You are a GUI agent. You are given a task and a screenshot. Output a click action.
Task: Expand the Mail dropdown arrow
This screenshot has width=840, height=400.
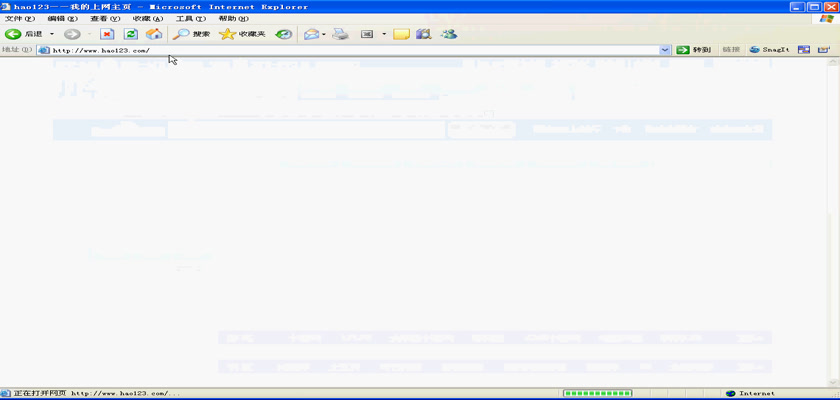coord(324,34)
